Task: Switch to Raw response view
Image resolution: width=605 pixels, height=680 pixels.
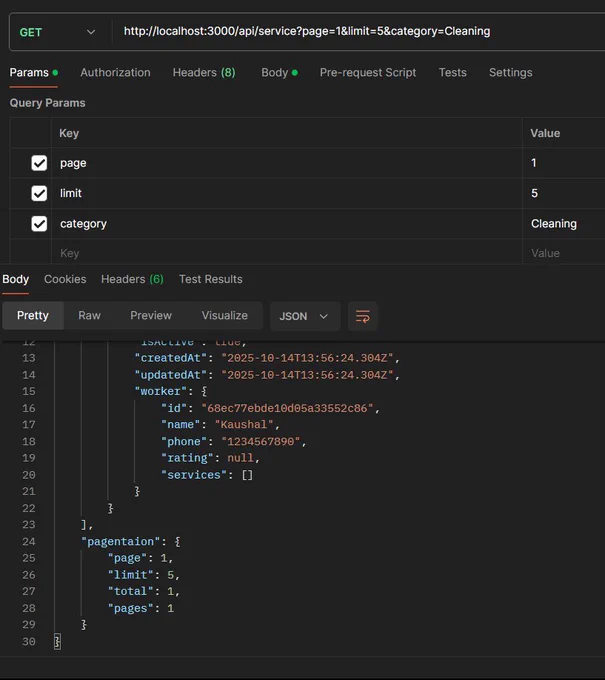Action: [89, 316]
